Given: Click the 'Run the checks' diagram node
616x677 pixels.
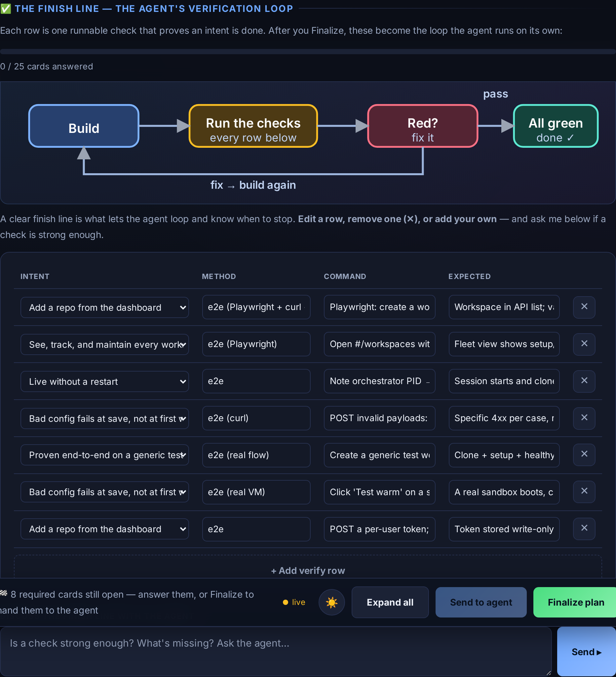Looking at the screenshot, I should pos(253,126).
